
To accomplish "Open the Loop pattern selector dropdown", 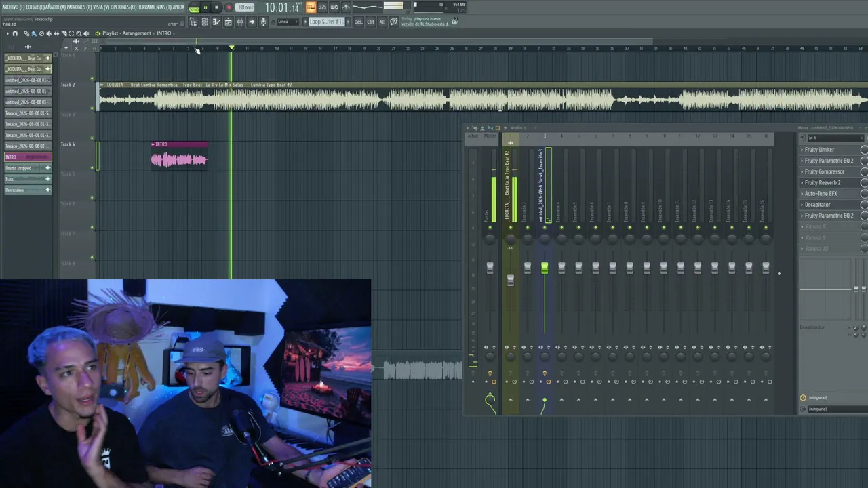I will click(326, 22).
